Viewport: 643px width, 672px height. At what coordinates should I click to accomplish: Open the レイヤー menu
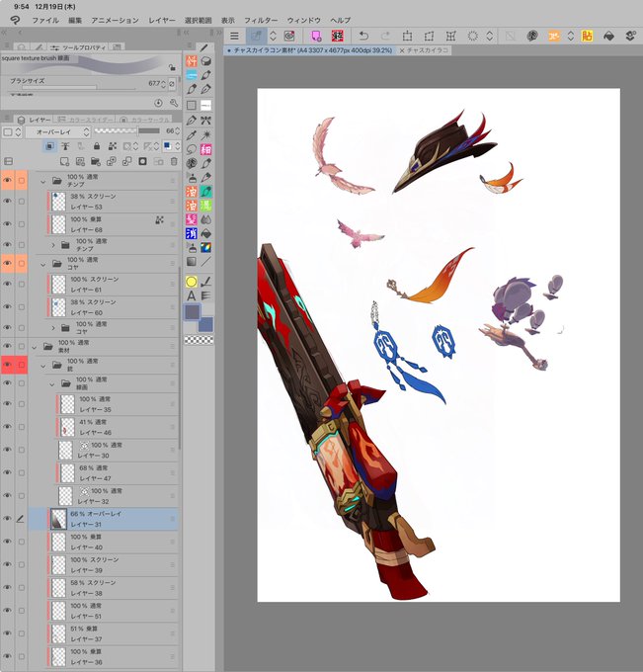pos(162,20)
